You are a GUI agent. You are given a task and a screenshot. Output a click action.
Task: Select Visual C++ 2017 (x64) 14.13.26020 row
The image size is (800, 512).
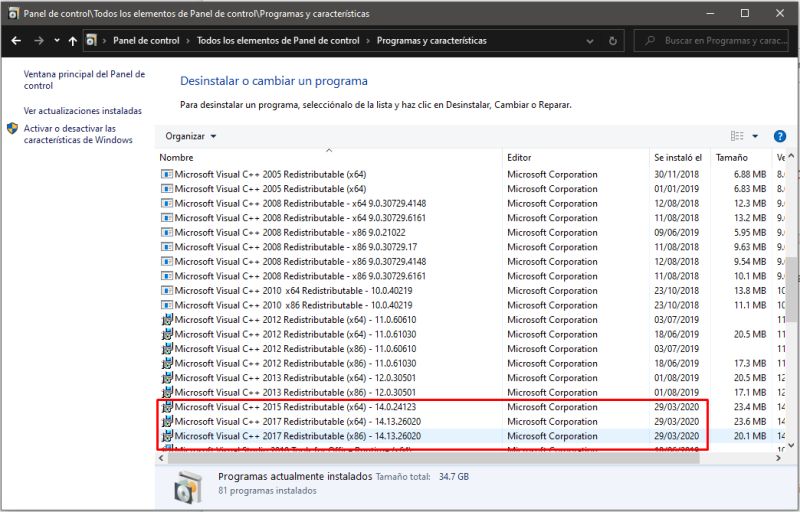[x=471, y=421]
